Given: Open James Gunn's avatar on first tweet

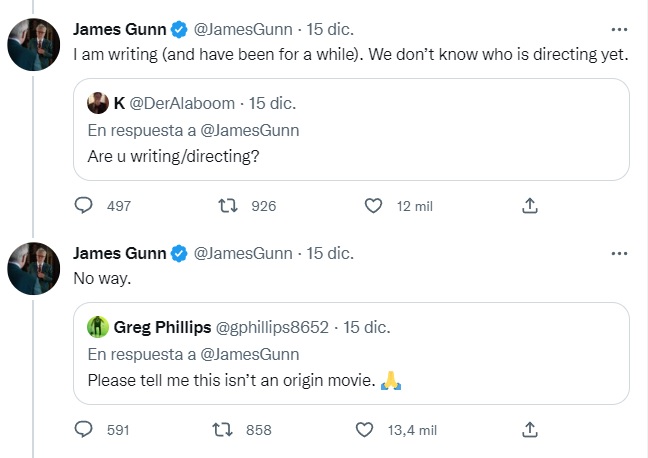Looking at the screenshot, I should pos(33,45).
